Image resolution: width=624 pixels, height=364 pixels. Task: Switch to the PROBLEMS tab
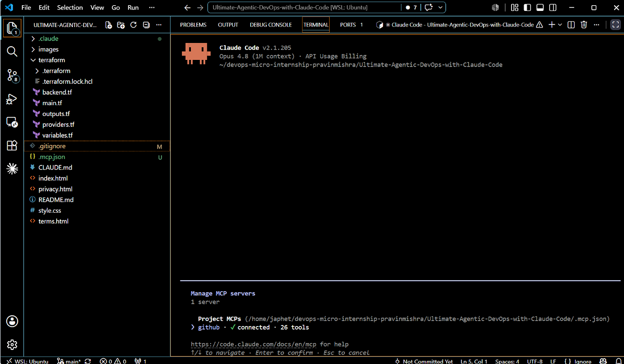coord(193,25)
